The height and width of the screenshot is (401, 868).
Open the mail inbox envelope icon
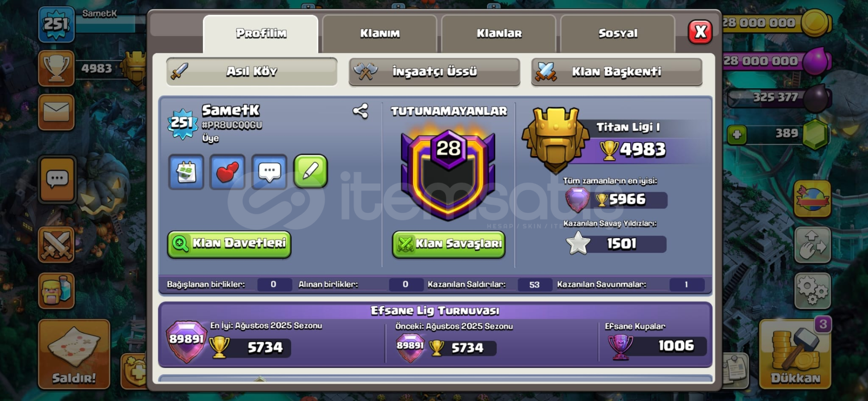tap(57, 112)
